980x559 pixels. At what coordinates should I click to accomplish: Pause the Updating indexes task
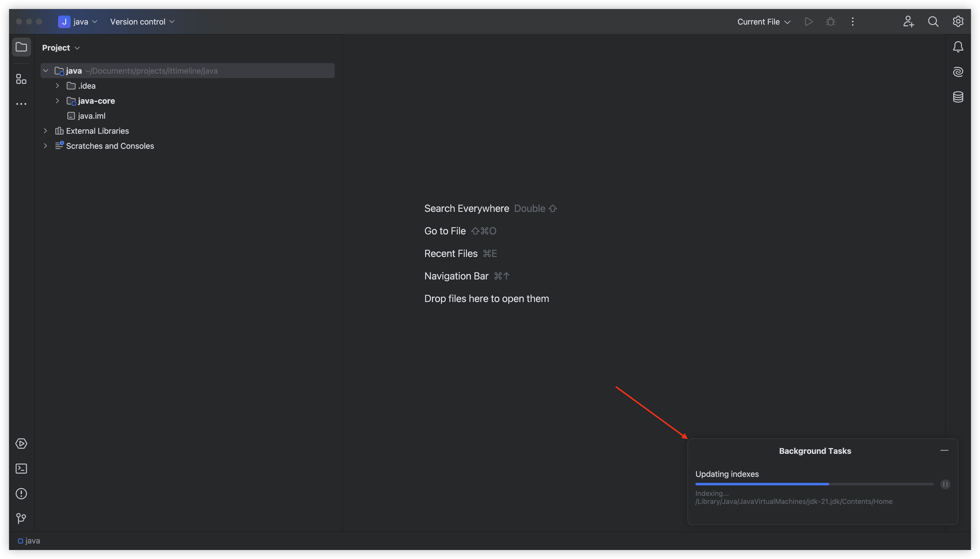[945, 484]
